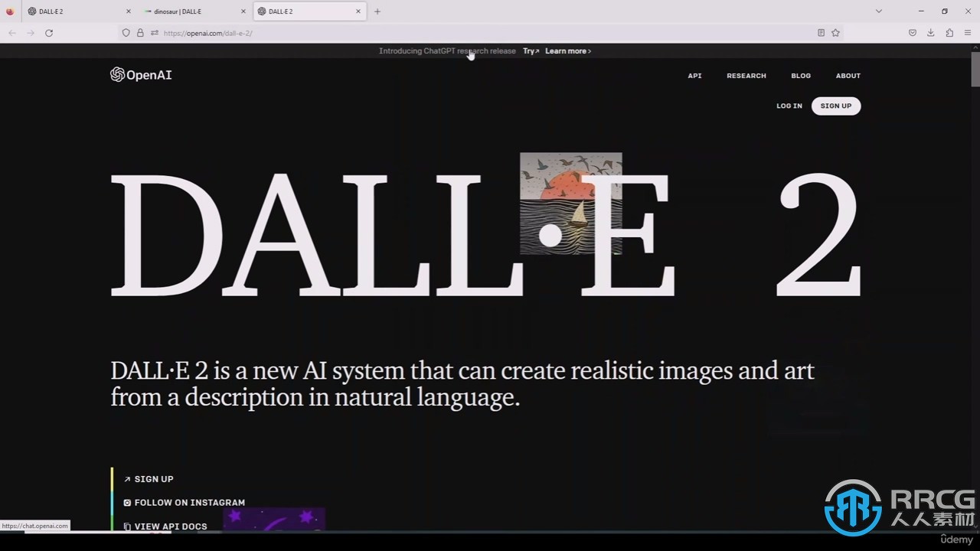Switch to dinosaur | DALL·E tab
The width and height of the screenshot is (980, 551).
coord(194,11)
